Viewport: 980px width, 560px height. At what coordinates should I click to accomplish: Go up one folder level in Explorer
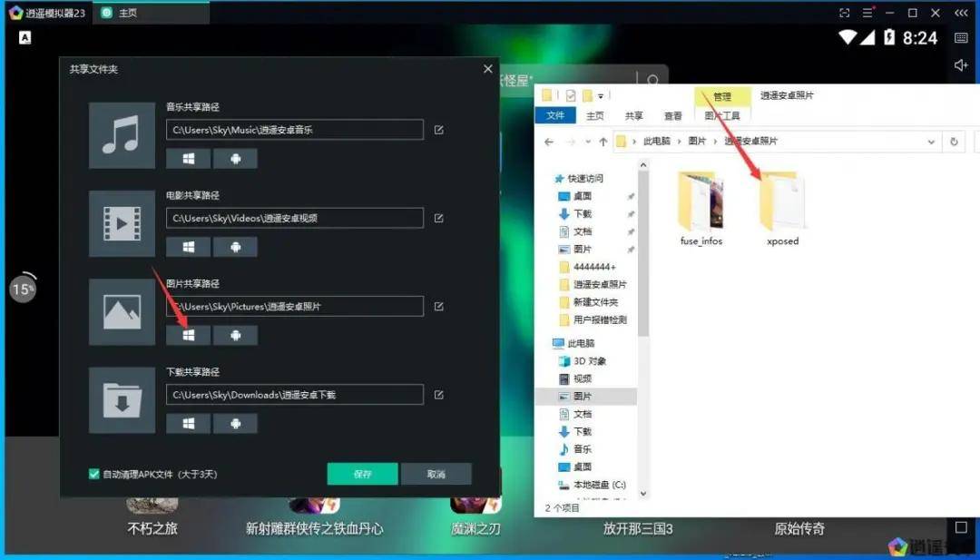click(x=603, y=142)
